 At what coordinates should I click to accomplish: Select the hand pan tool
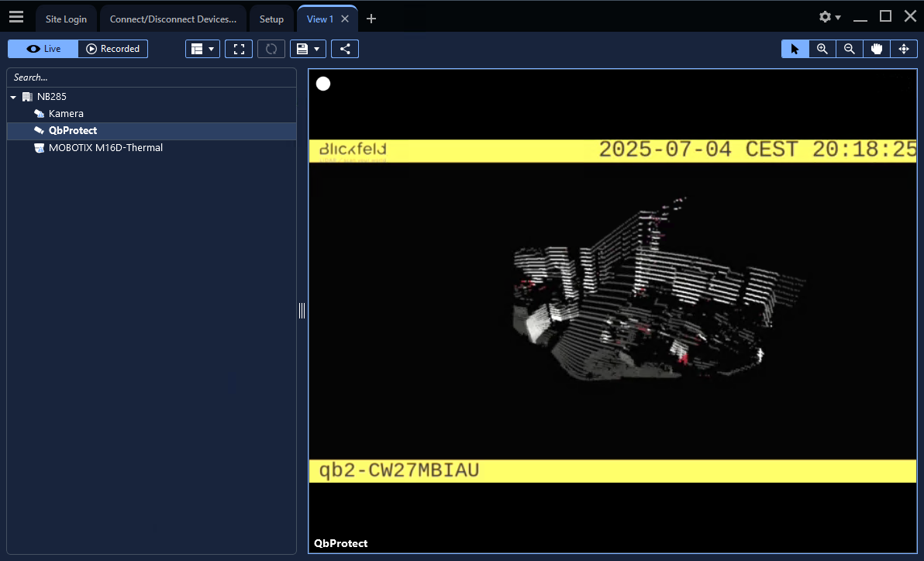[x=877, y=49]
